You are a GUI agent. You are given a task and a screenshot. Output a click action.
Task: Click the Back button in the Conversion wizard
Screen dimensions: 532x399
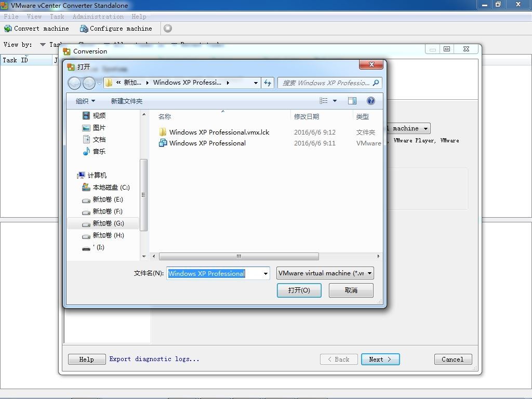(x=339, y=360)
